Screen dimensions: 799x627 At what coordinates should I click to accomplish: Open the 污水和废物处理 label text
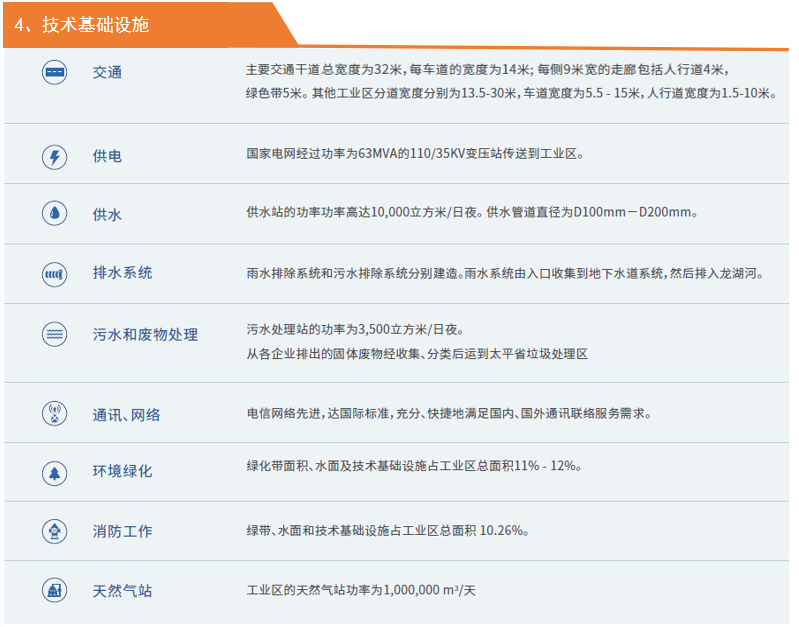145,335
